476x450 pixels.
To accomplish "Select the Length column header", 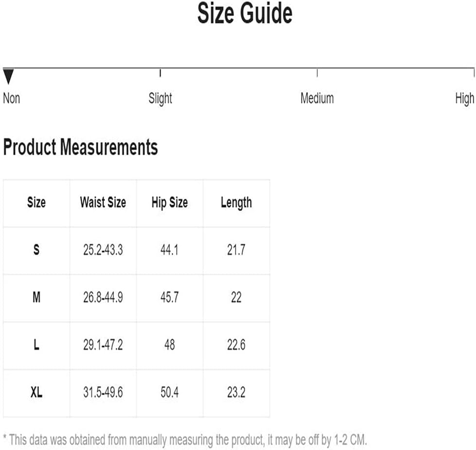I will point(236,203).
